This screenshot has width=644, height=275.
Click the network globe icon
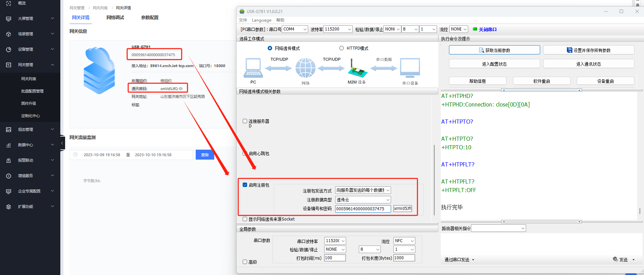click(x=305, y=68)
